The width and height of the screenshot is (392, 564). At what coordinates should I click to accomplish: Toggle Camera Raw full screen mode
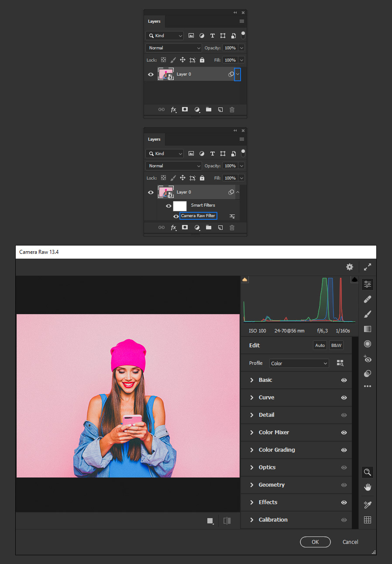(x=368, y=267)
